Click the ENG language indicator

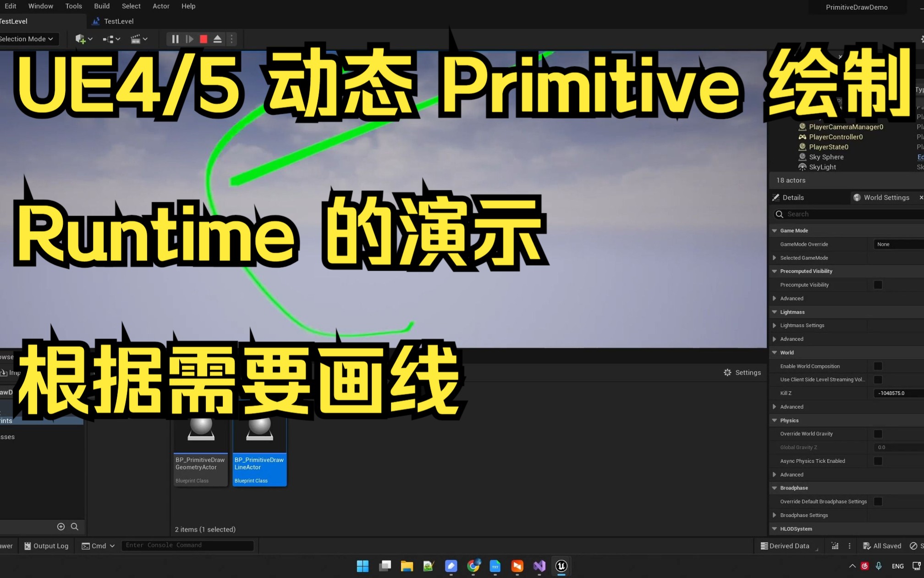[897, 566]
